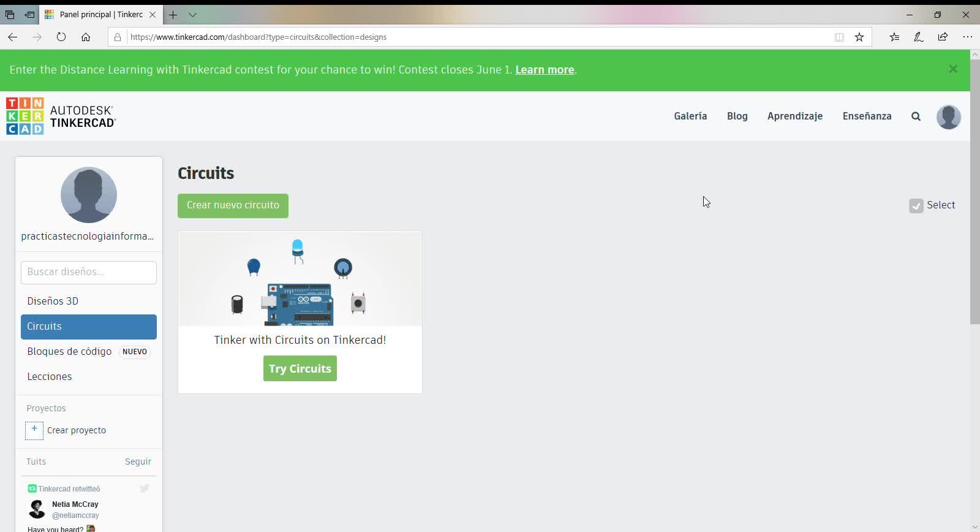
Task: Select Diseños 3D in sidebar
Action: click(89, 301)
